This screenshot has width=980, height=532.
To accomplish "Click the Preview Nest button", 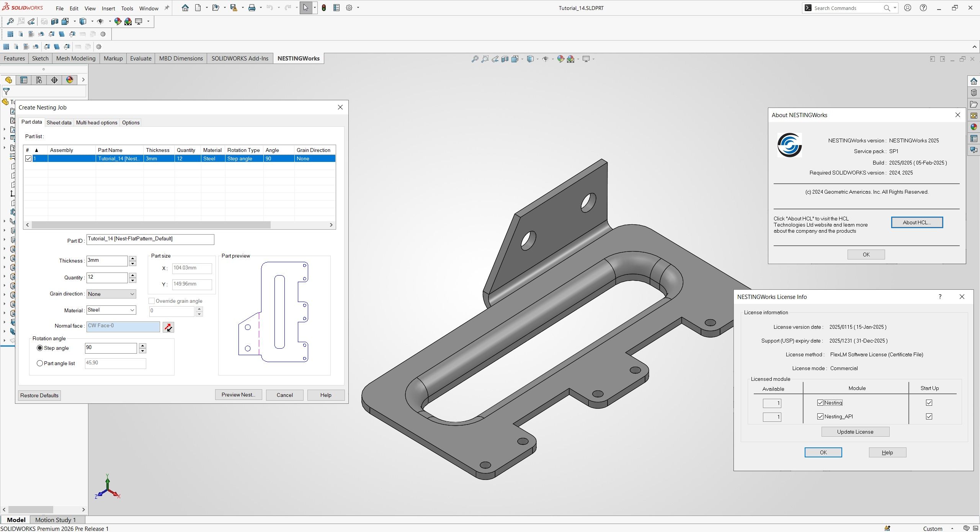I will [x=238, y=395].
